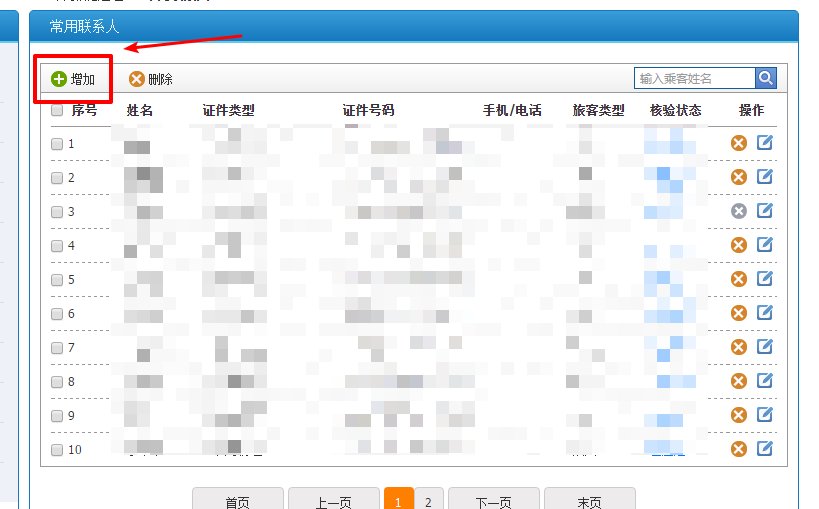The height and width of the screenshot is (509, 819).
Task: Edit contact in row 10
Action: tap(765, 448)
